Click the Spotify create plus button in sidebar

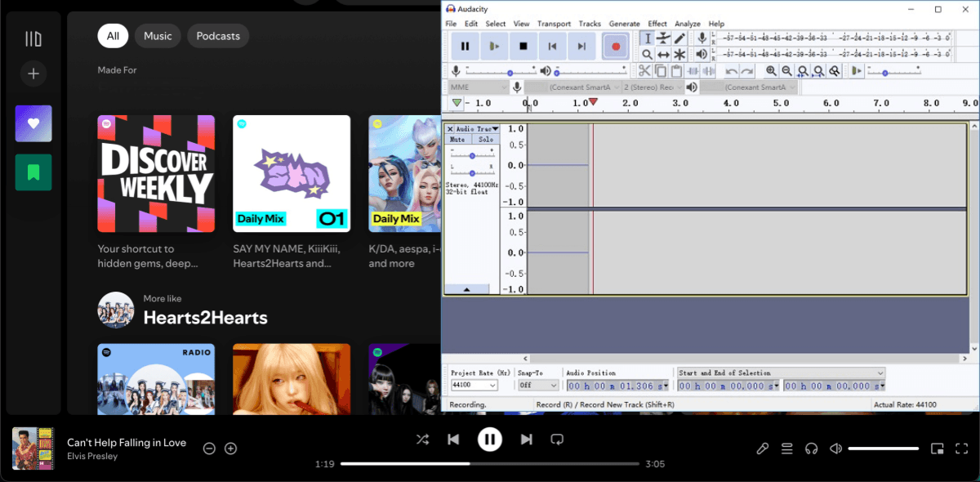click(33, 74)
